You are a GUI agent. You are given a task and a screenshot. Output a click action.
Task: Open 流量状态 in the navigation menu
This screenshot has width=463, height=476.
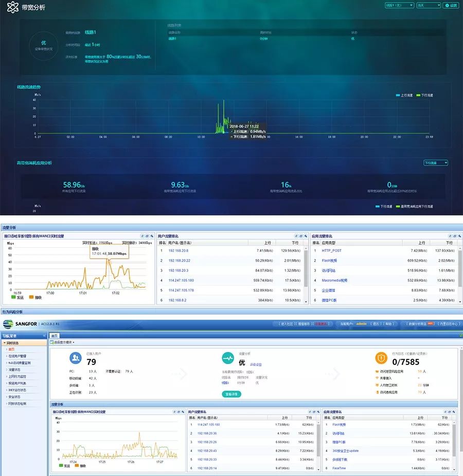point(14,369)
